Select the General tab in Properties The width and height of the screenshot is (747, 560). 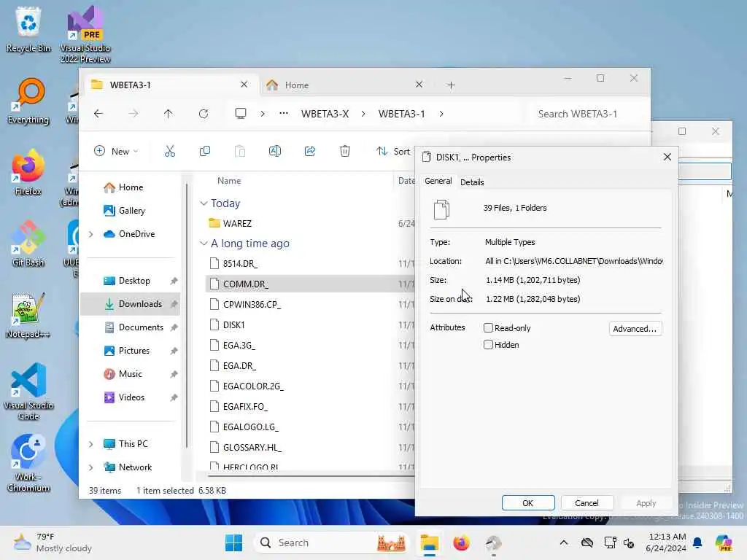[438, 181]
